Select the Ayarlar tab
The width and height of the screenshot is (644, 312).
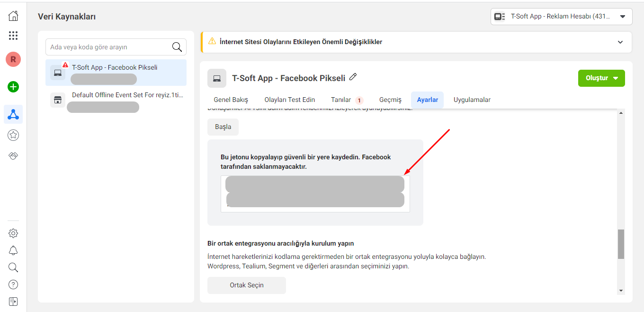click(427, 100)
